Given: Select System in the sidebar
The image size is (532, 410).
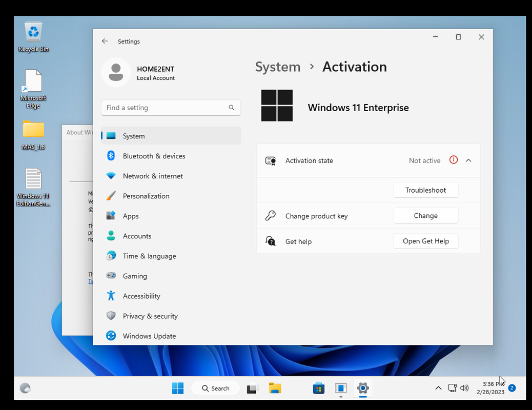Looking at the screenshot, I should click(171, 136).
